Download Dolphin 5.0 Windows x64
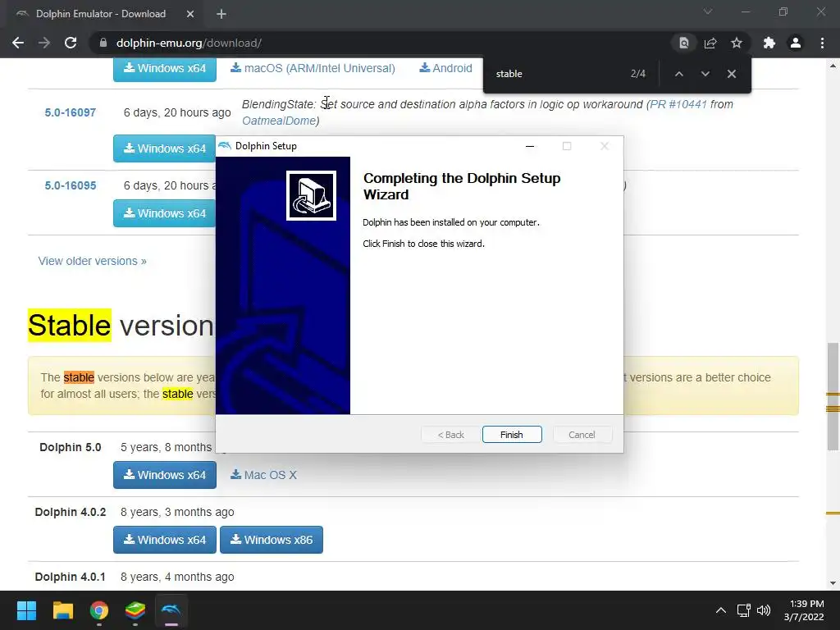The image size is (840, 630). [x=164, y=475]
